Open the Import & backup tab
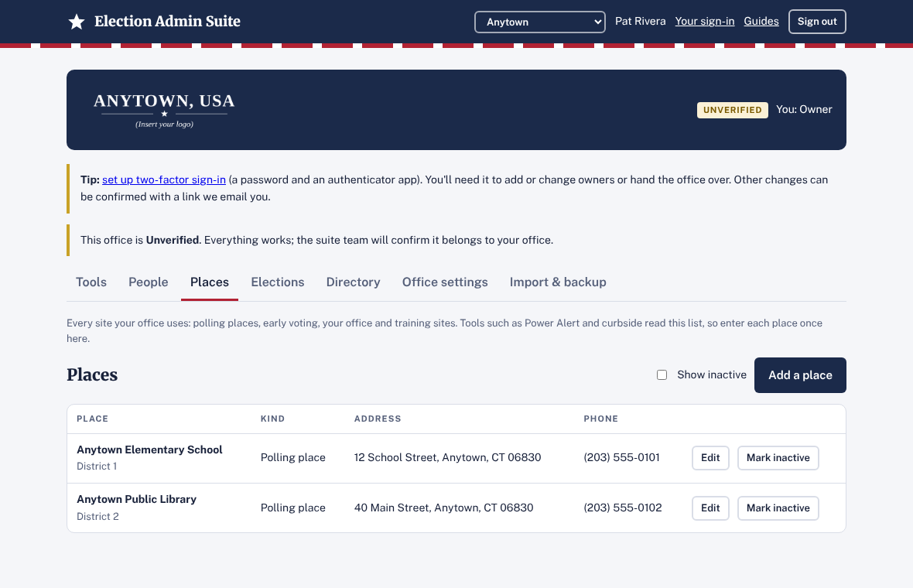This screenshot has height=588, width=913. [x=558, y=282]
